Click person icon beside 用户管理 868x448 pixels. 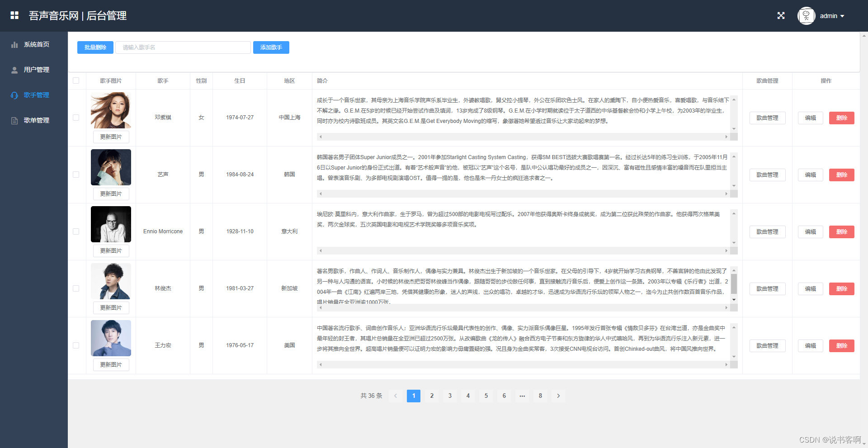point(14,70)
